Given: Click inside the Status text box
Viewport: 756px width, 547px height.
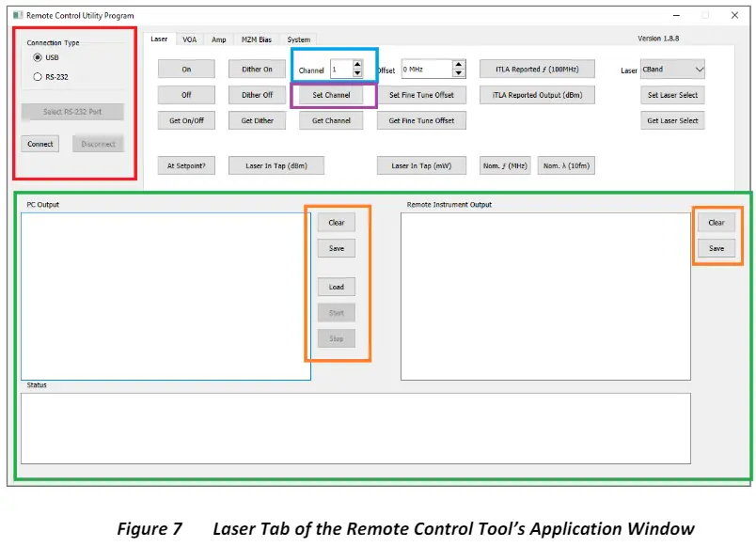Looking at the screenshot, I should coord(355,429).
